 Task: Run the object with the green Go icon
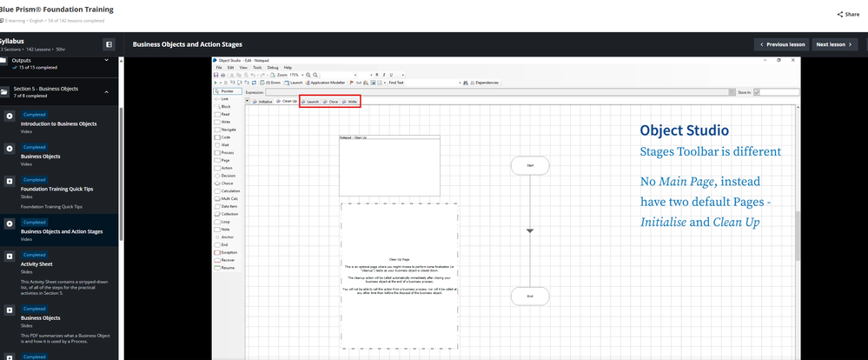[215, 83]
